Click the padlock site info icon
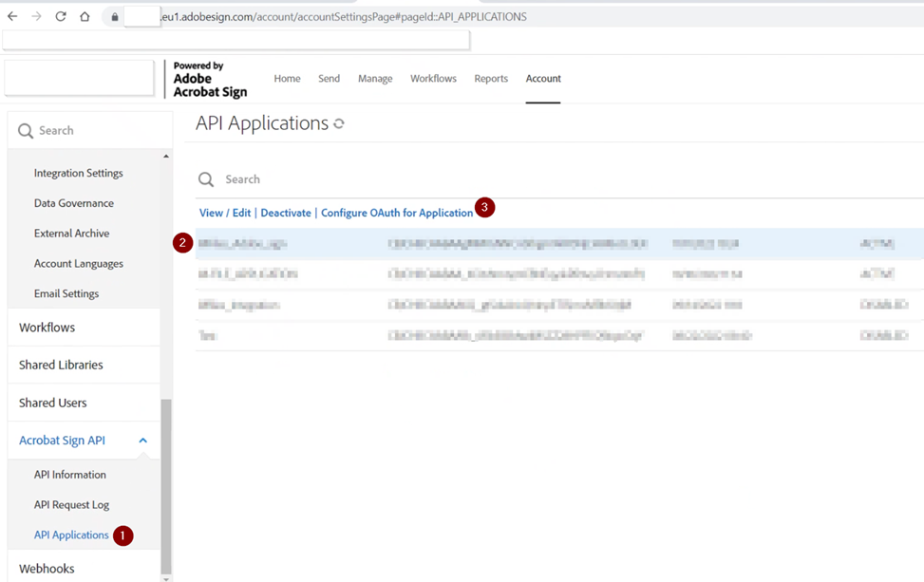This screenshot has width=924, height=582. [x=115, y=17]
